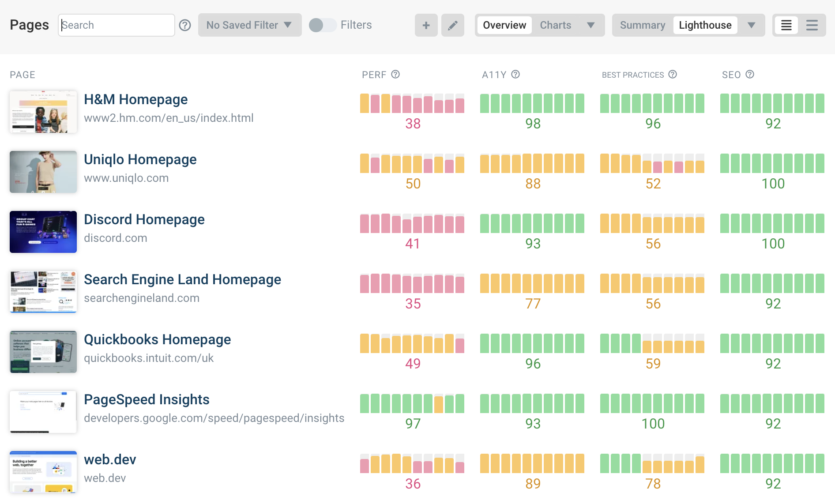
Task: Open the Discord Homepage link
Action: 144,220
